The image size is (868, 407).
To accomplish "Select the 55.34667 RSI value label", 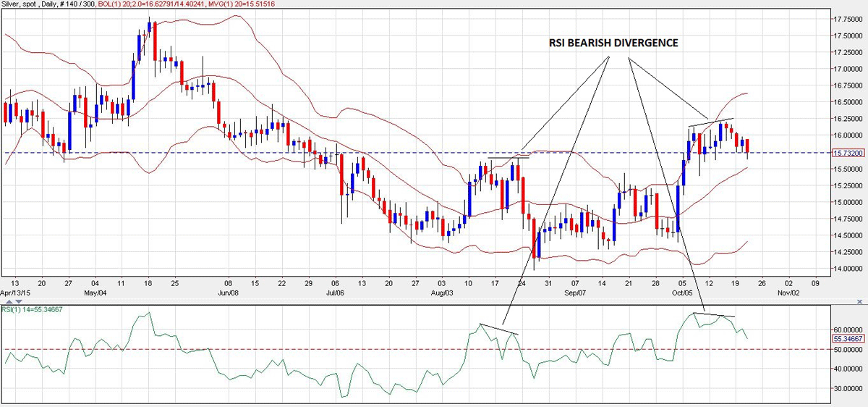I will (x=846, y=339).
